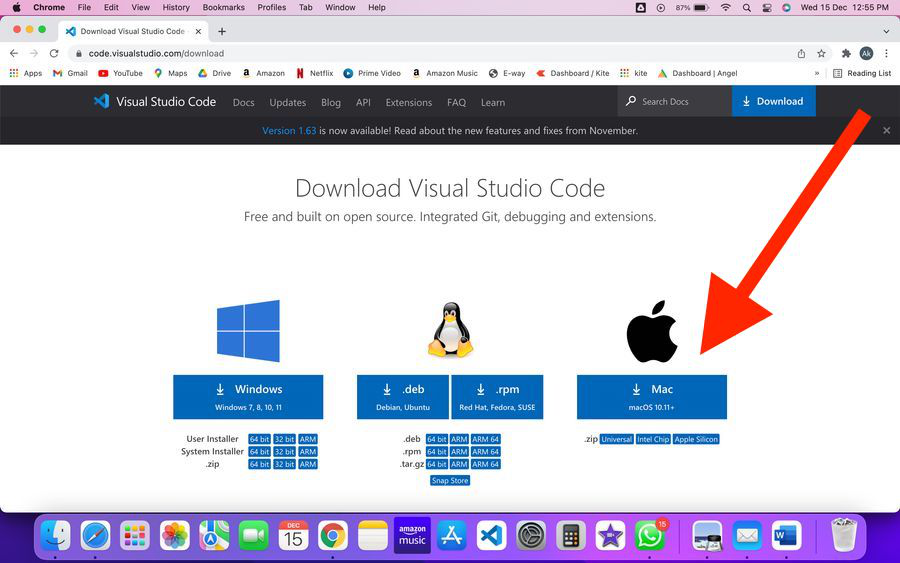Expand Chrome tab search chevron

click(x=886, y=32)
